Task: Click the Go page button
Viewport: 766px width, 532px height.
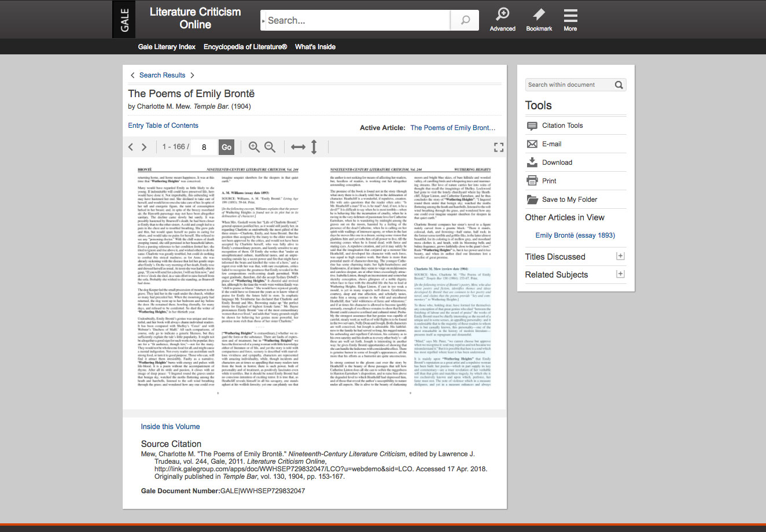Action: point(226,147)
